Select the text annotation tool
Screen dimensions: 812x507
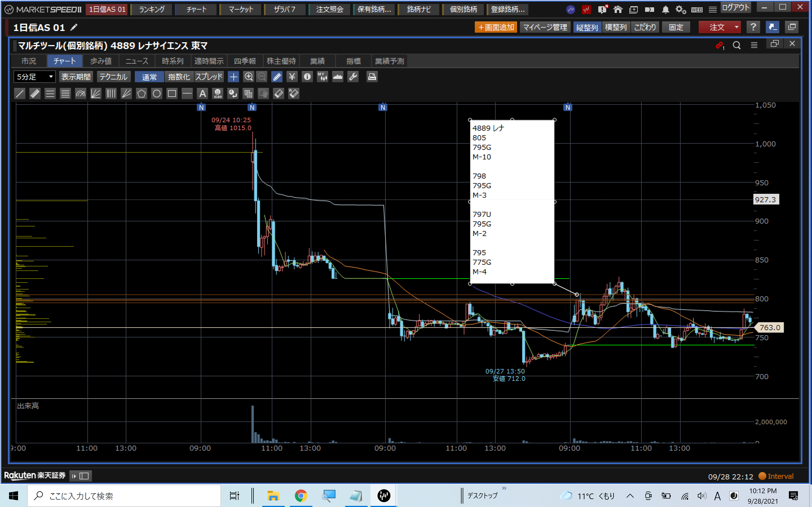point(202,94)
